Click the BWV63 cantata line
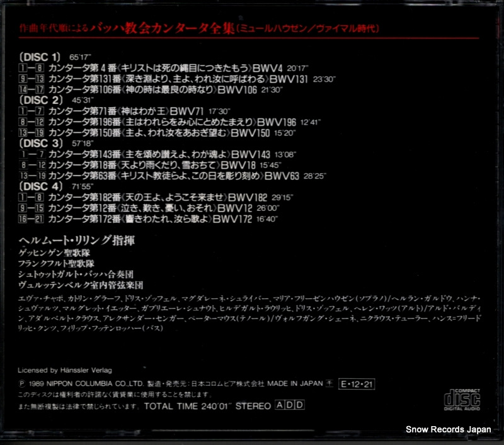504x445 pixels. (172, 176)
